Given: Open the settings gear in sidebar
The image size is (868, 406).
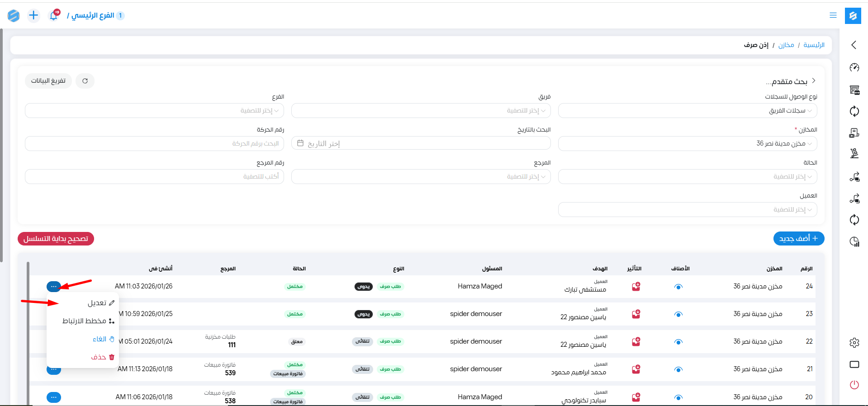Looking at the screenshot, I should point(854,343).
